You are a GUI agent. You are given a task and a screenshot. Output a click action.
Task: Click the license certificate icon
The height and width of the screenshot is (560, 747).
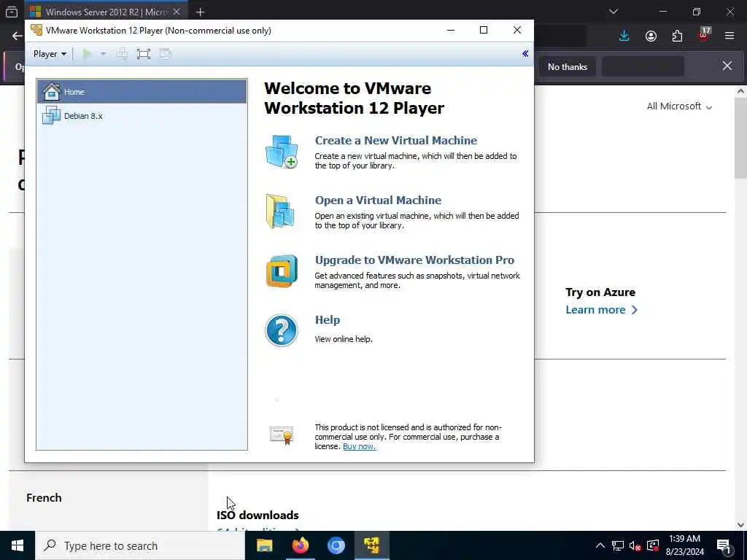click(282, 435)
